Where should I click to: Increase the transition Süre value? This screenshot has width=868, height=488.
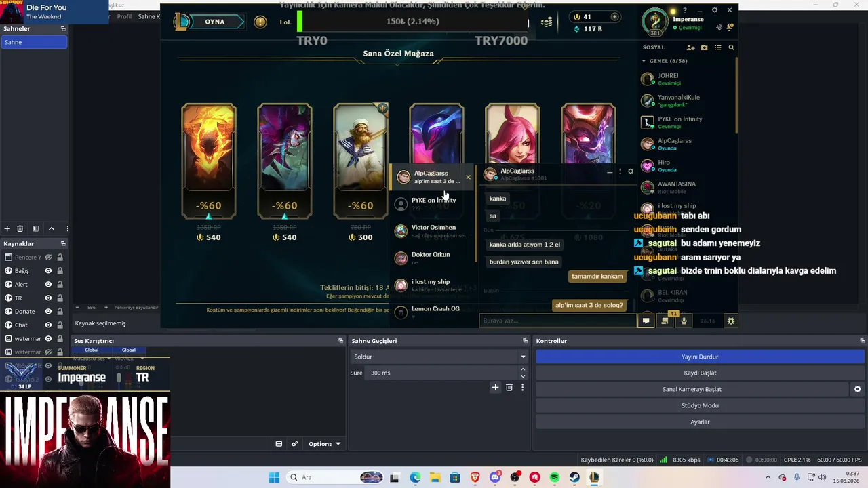pos(523,369)
